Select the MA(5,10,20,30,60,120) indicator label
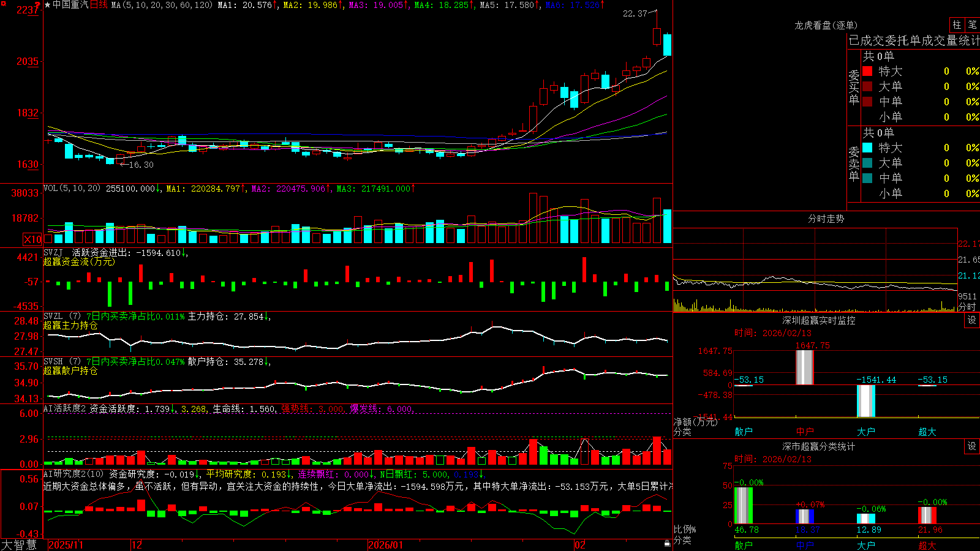This screenshot has height=551, width=980. (x=162, y=5)
